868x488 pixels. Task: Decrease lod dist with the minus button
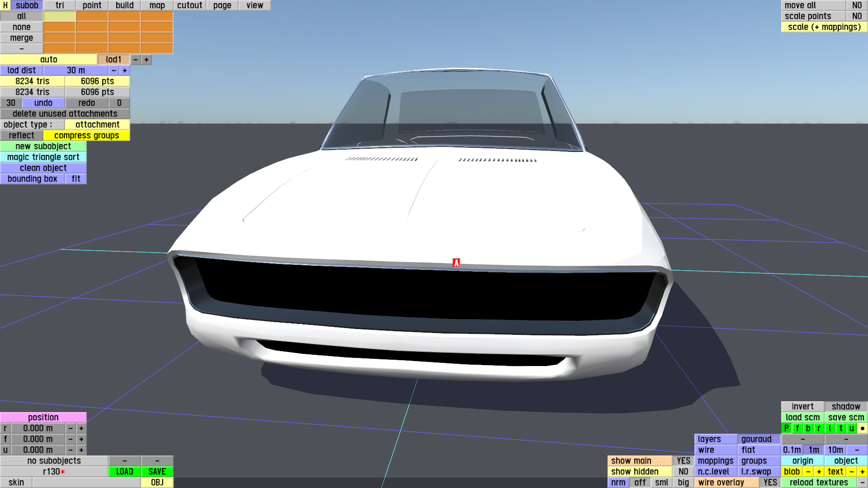[x=114, y=70]
